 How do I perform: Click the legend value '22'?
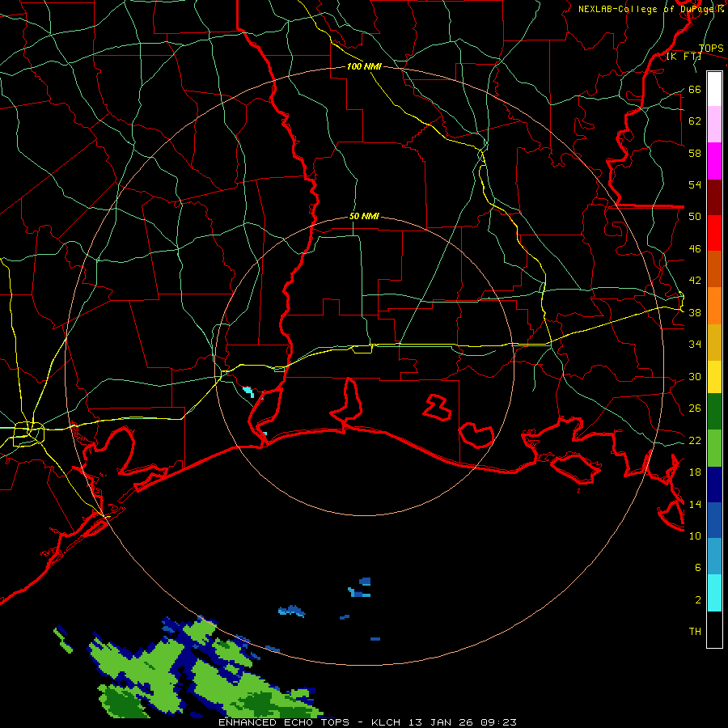tap(695, 440)
